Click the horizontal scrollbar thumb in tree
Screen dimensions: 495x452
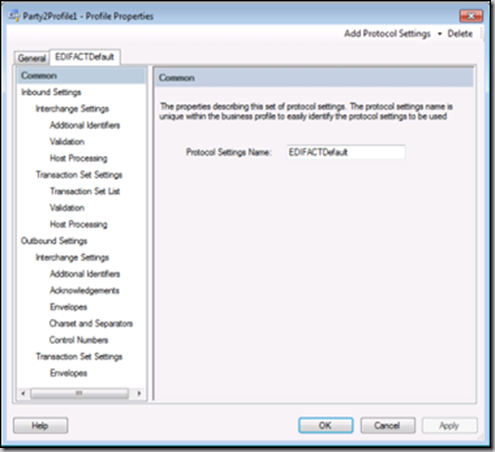point(79,393)
